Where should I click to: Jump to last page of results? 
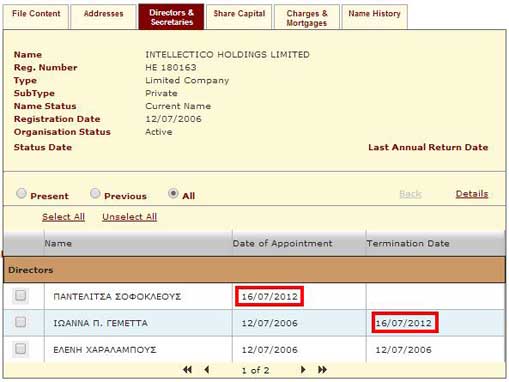point(322,369)
